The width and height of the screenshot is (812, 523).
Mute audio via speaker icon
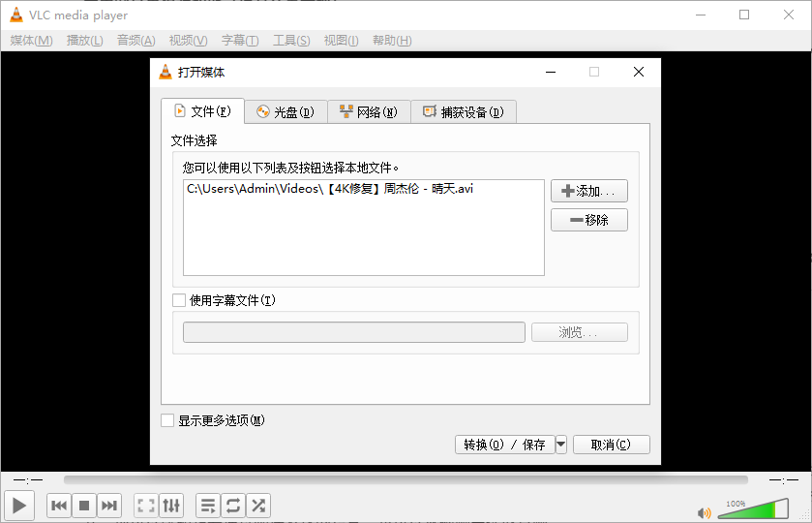(705, 512)
